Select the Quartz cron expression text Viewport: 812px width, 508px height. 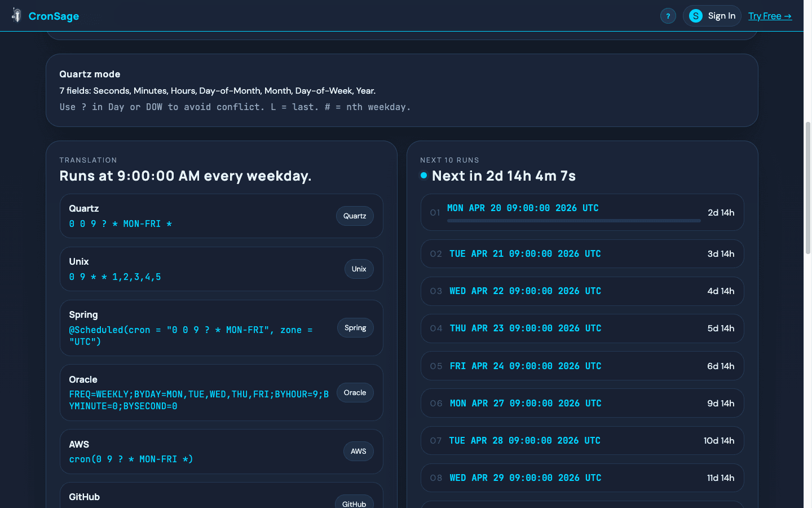point(120,224)
